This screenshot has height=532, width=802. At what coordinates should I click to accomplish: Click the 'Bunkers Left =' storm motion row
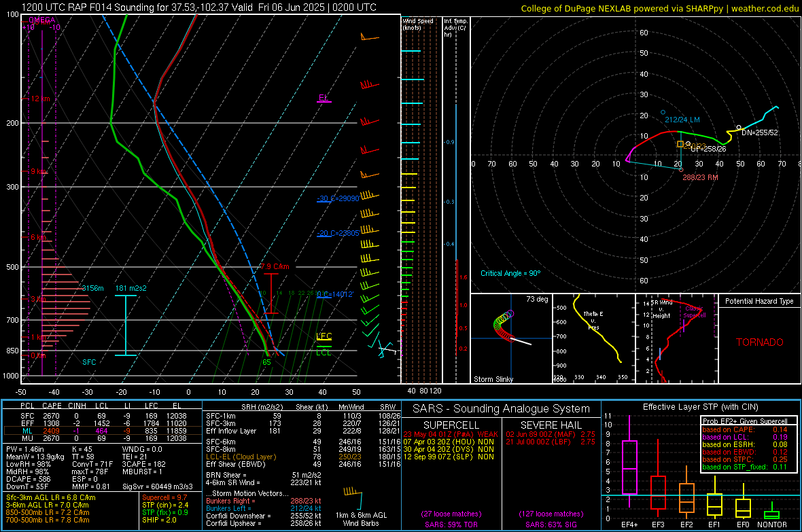[x=264, y=508]
